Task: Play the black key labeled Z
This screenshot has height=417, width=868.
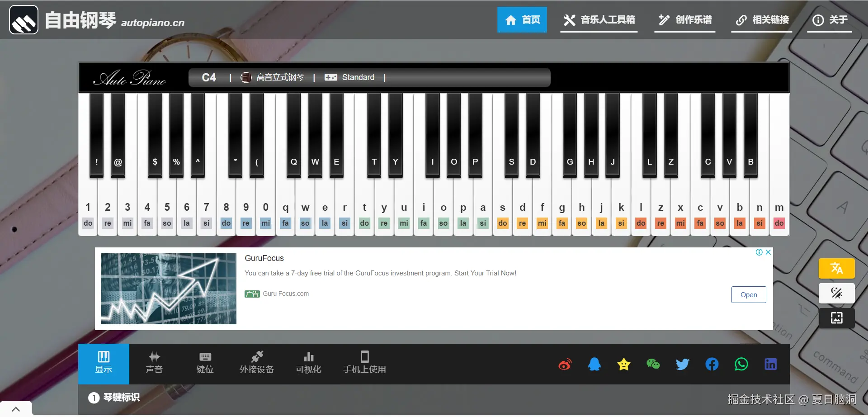Action: pyautogui.click(x=671, y=135)
